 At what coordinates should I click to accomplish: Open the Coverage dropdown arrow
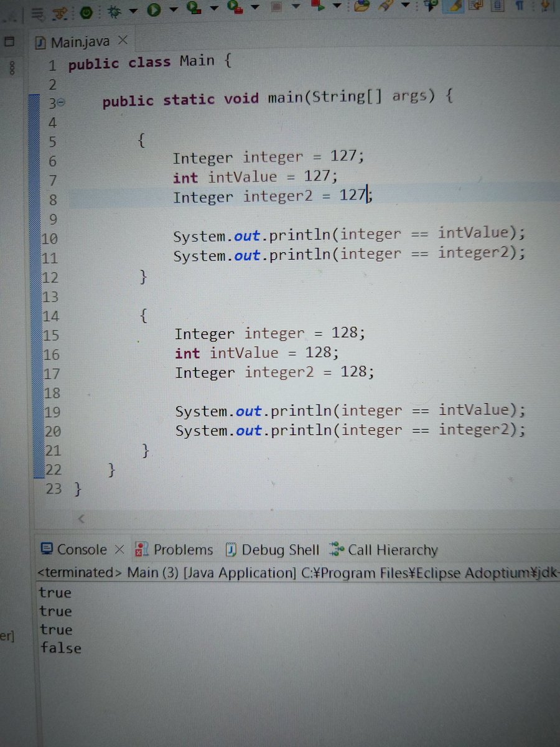(x=214, y=9)
